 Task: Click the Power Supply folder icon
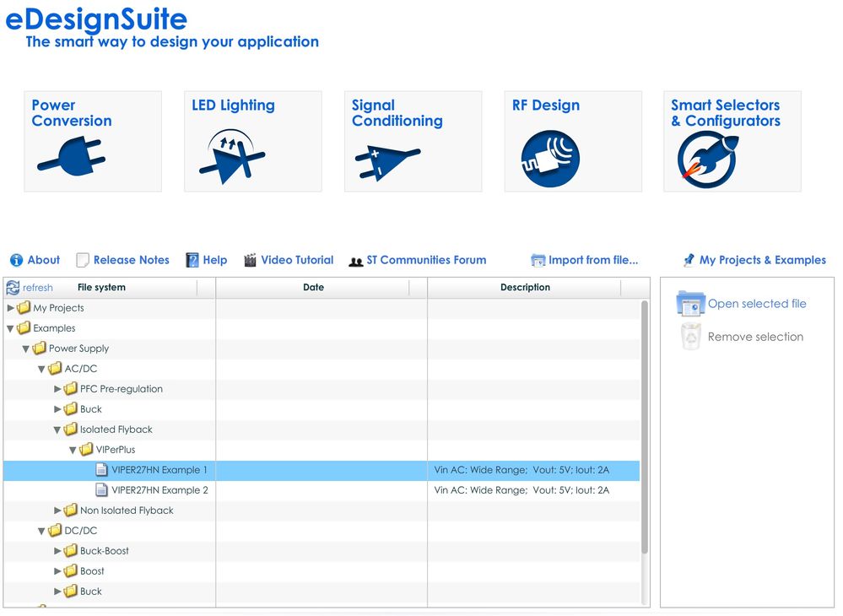click(x=40, y=349)
